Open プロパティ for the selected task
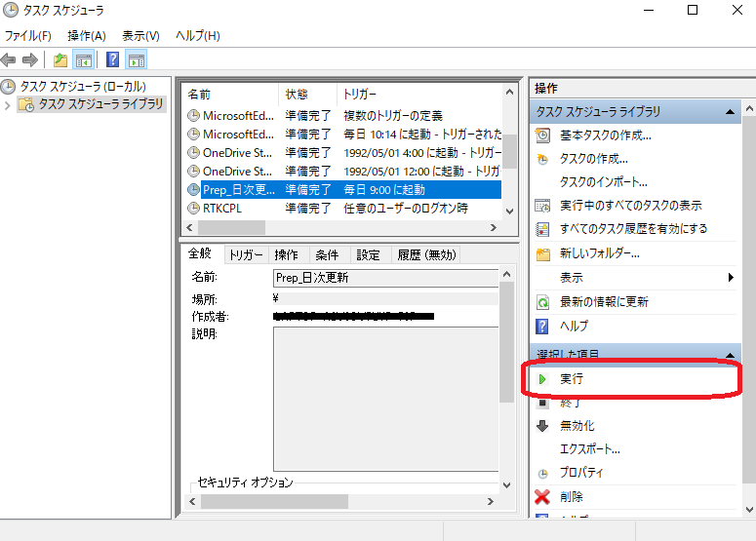This screenshot has height=541, width=756. tap(581, 473)
